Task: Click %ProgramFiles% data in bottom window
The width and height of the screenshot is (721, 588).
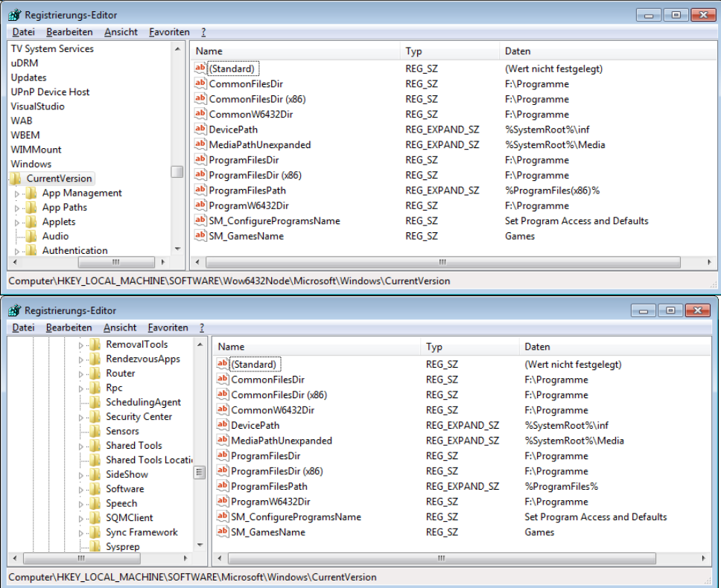Action: point(562,486)
